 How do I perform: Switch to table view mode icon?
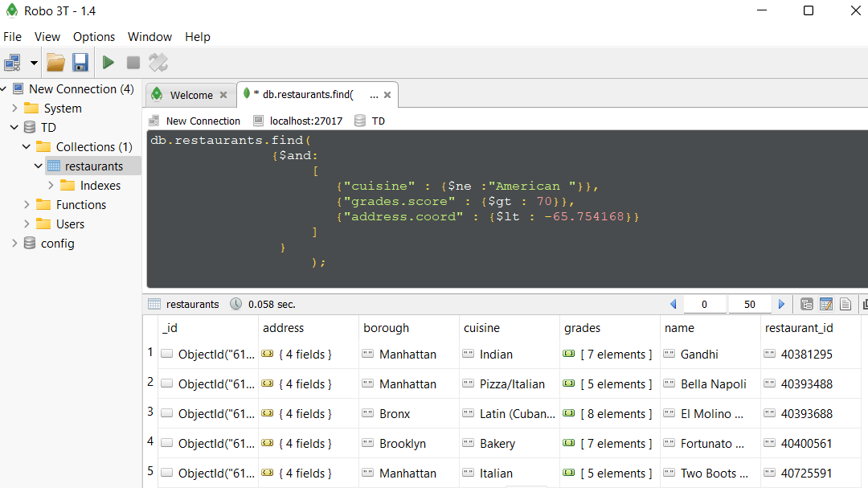[x=826, y=304]
